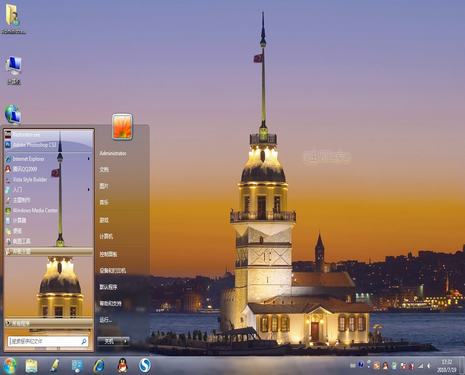The width and height of the screenshot is (465, 375).
Task: Click the network signal tray icon
Action: pyautogui.click(x=421, y=366)
